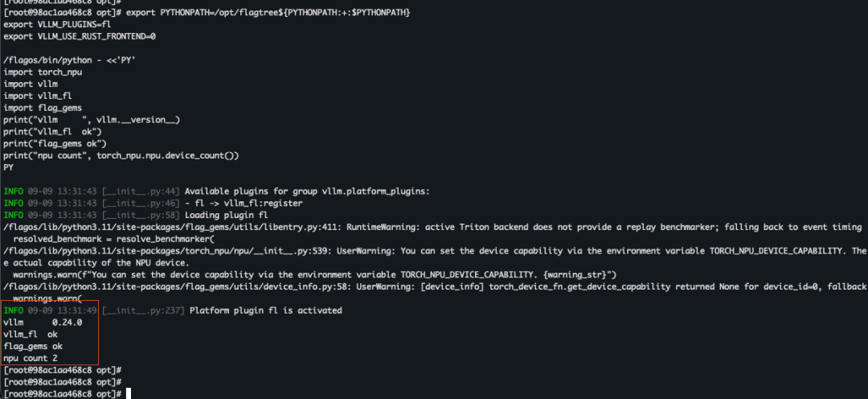
Task: Click the 'Loading plugin fl' log message
Action: [226, 215]
